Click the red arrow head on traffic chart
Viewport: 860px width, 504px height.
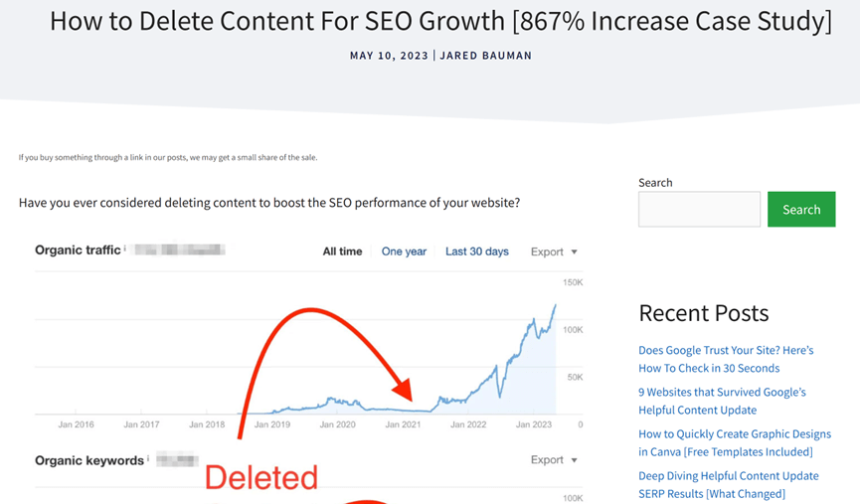[403, 389]
